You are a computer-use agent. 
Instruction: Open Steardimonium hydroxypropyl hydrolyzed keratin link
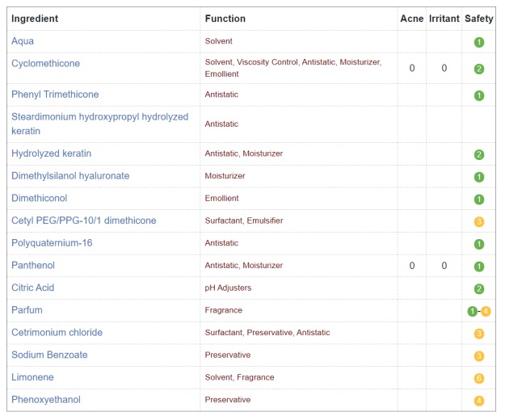point(100,124)
